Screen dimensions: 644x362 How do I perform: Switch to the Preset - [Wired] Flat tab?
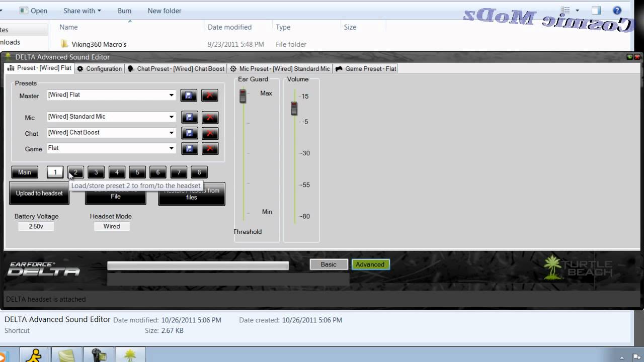click(39, 68)
